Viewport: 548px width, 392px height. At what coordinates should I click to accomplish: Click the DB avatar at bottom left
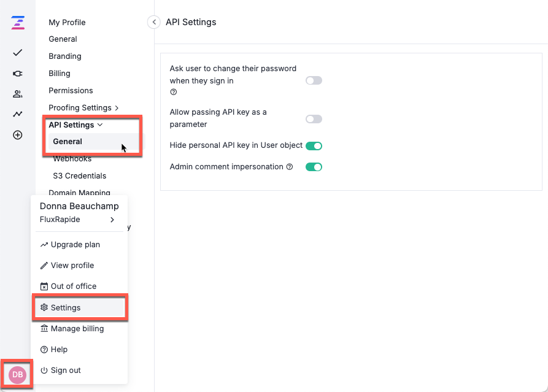point(17,374)
